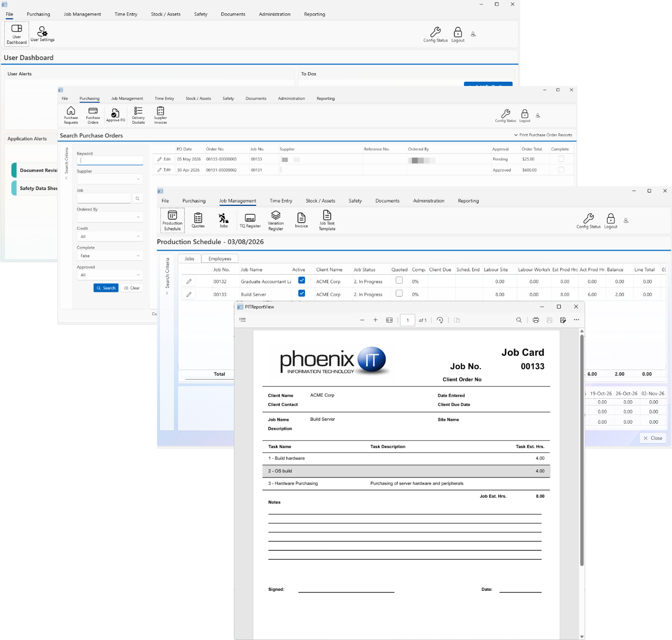This screenshot has width=672, height=640.
Task: Open the TQ Register icon
Action: (x=250, y=221)
